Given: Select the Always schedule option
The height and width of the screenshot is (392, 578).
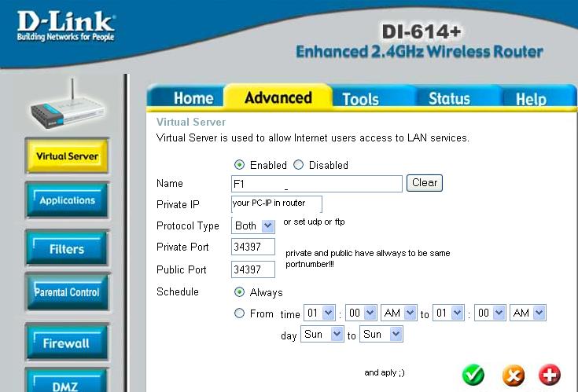Looking at the screenshot, I should click(x=239, y=292).
